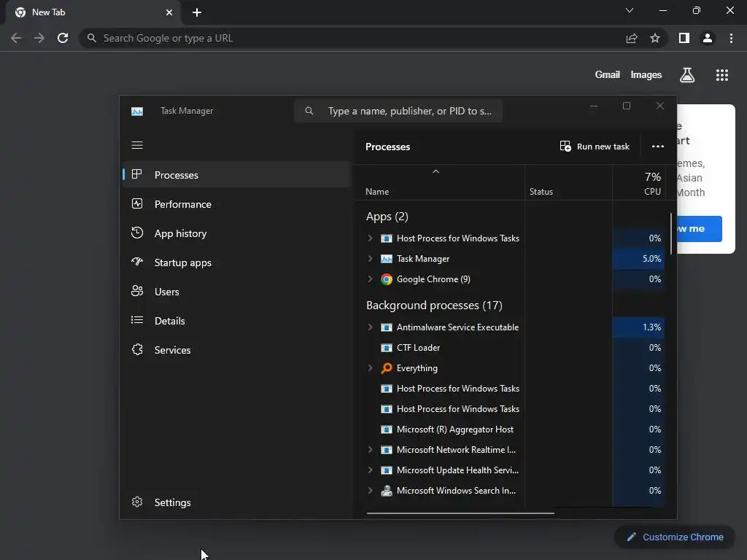The width and height of the screenshot is (747, 560).
Task: Click the Processes grid icon in sidebar
Action: point(137,174)
